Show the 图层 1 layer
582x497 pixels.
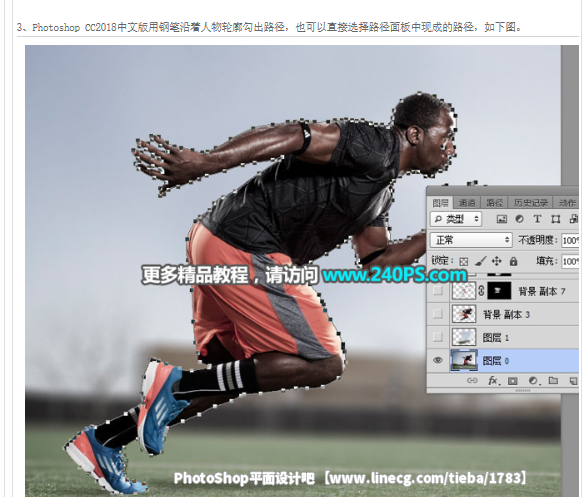pyautogui.click(x=438, y=337)
